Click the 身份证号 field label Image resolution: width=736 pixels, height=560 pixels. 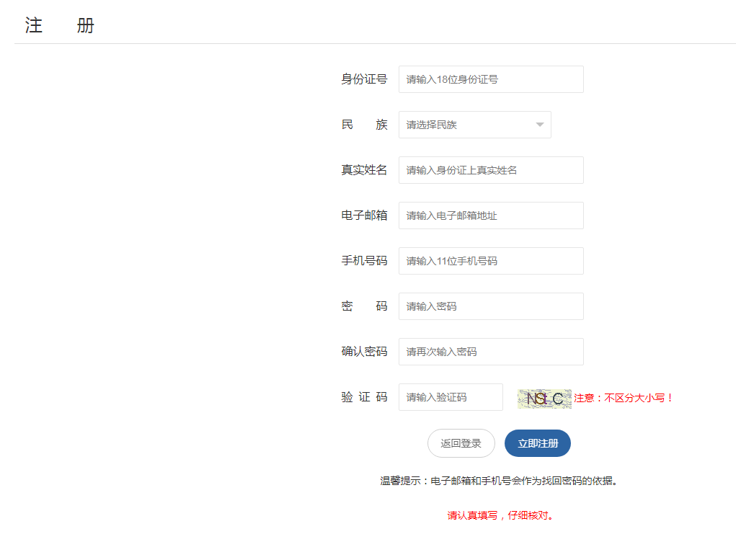coord(364,79)
